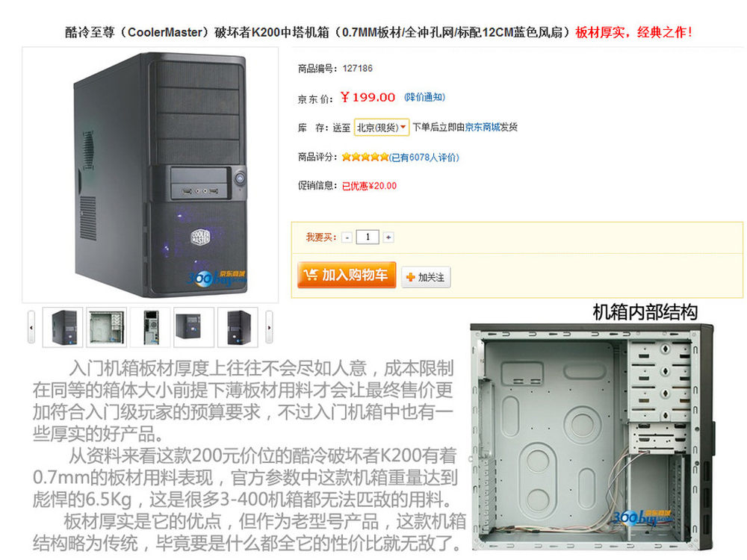This screenshot has width=747, height=560.
Task: Open the 北京(现货) delivery region dropdown
Action: coord(381,127)
